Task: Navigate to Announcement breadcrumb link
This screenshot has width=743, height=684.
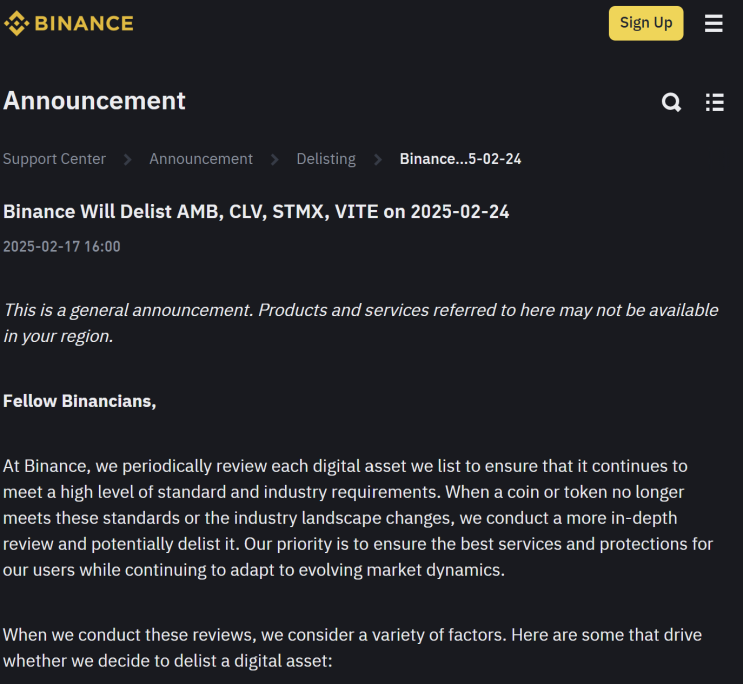Action: (201, 159)
